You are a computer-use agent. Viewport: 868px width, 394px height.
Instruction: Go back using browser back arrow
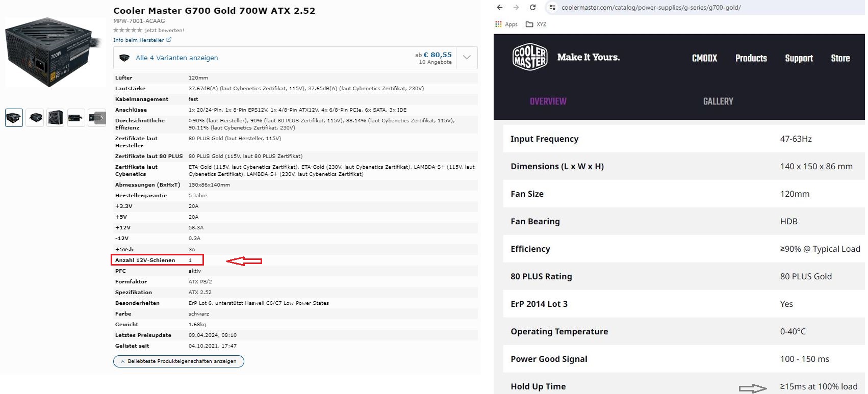500,7
